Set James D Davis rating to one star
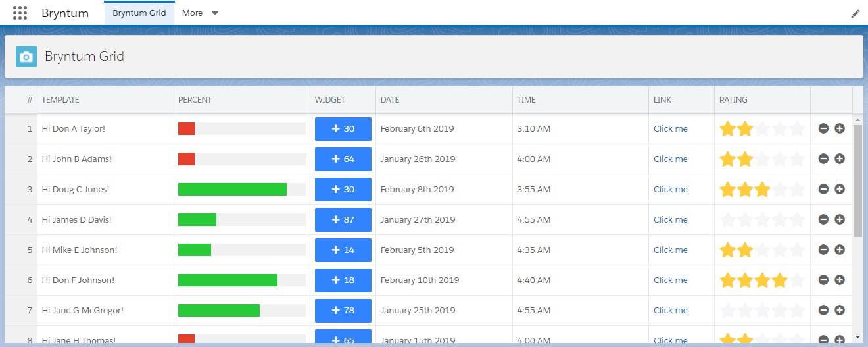This screenshot has height=347, width=868. coord(727,220)
